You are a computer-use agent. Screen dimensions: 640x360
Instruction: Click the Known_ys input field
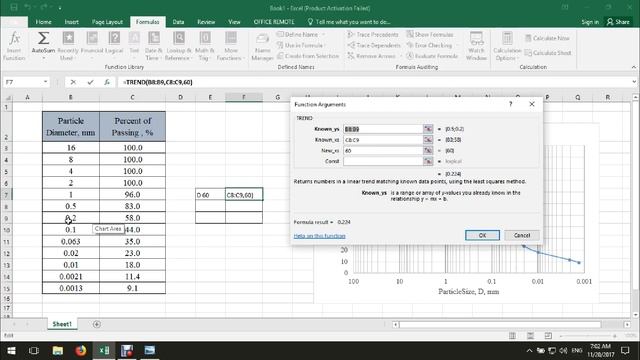tap(383, 129)
